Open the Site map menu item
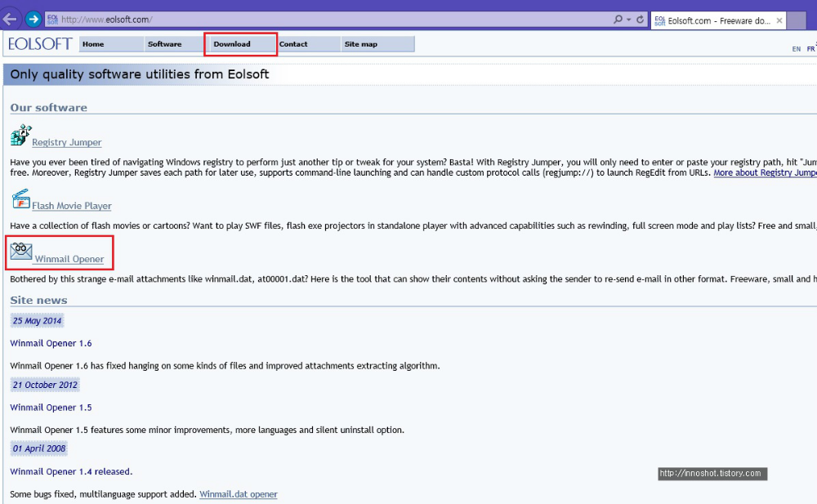 coord(377,44)
